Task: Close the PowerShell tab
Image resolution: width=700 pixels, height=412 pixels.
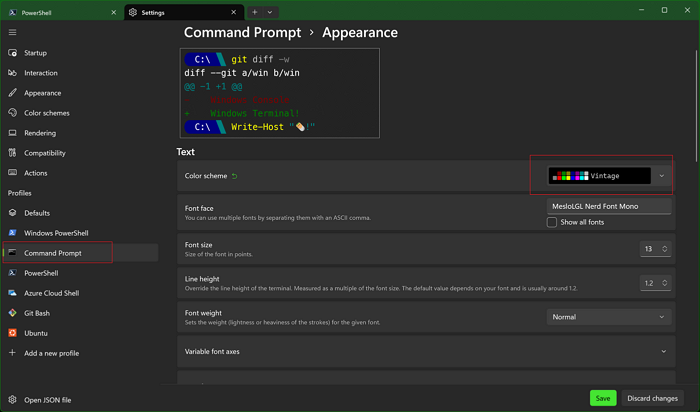Action: tap(113, 12)
